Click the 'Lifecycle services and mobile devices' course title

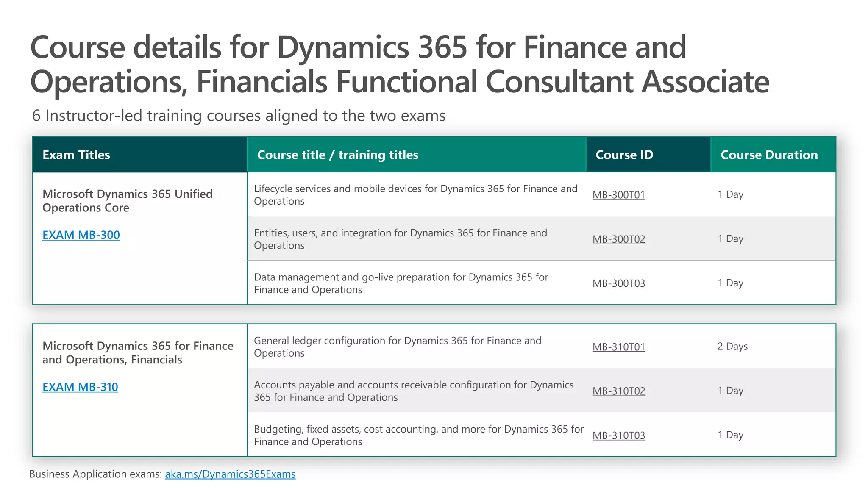416,195
